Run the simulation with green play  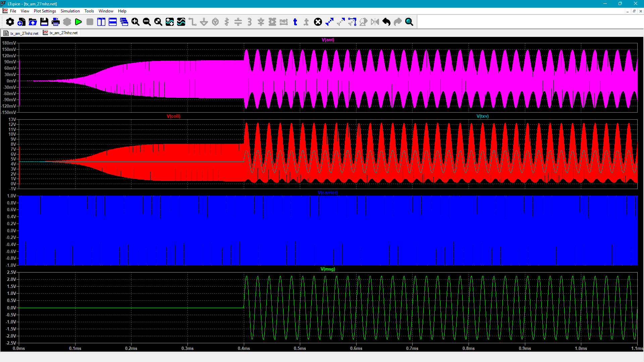pos(78,22)
